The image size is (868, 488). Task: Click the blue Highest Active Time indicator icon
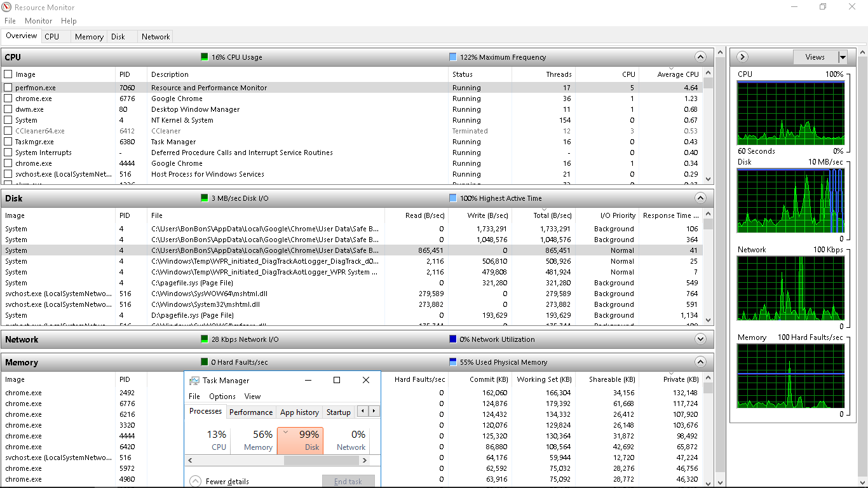453,198
